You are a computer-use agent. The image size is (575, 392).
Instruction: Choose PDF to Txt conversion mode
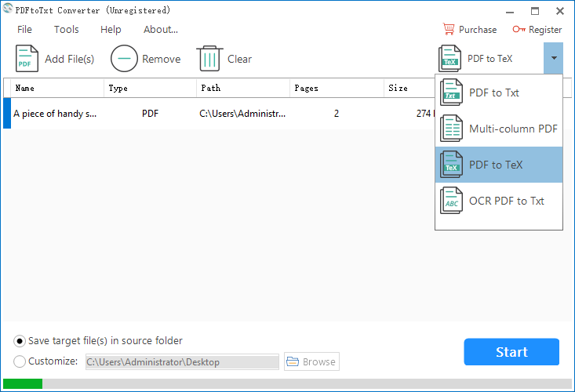(499, 93)
